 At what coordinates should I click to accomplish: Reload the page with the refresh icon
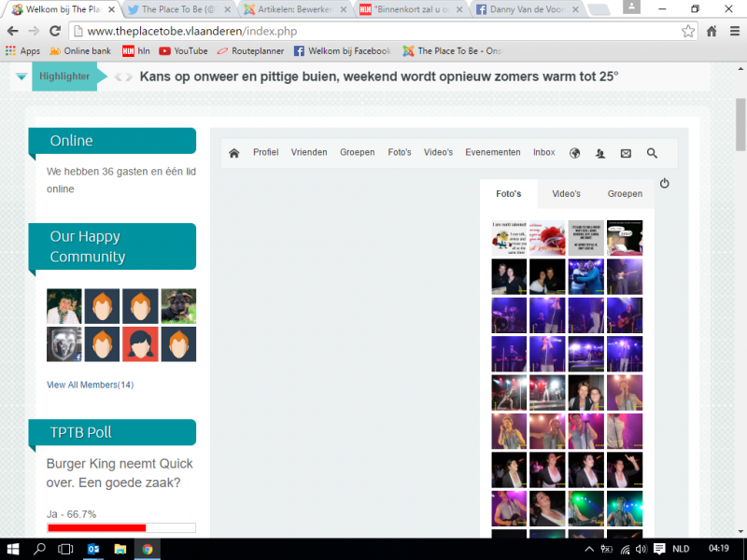coord(55,31)
